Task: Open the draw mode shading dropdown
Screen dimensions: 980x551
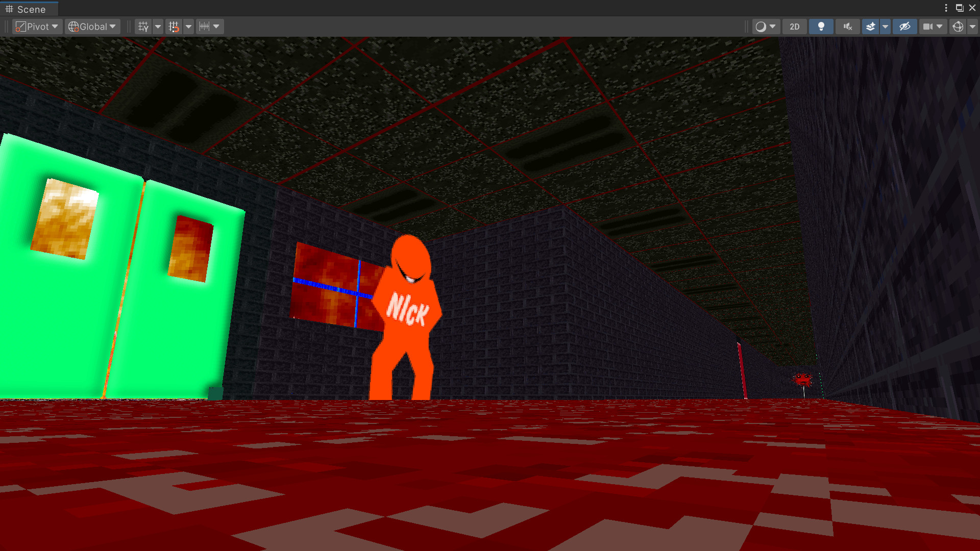Action: 766,27
